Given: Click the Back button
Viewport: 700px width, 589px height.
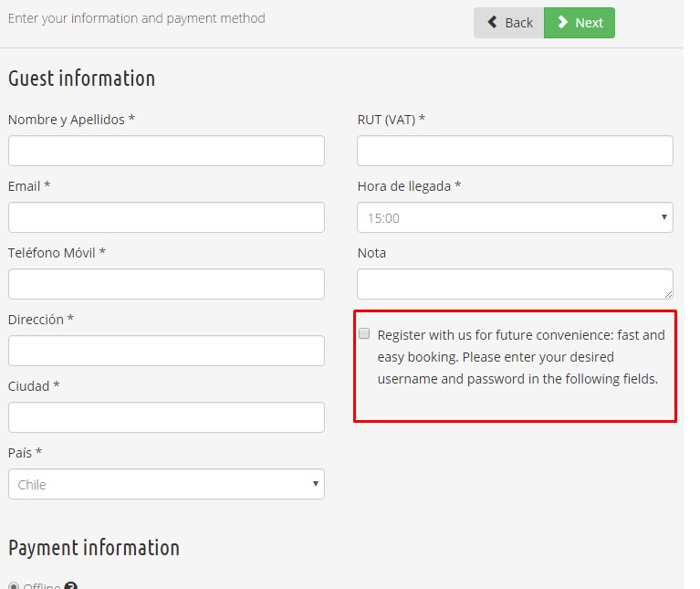Looking at the screenshot, I should click(x=508, y=23).
